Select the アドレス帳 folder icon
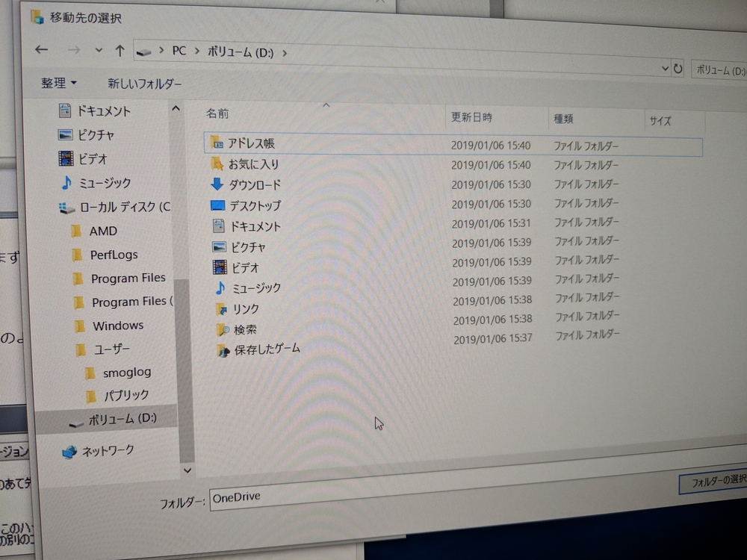The image size is (747, 560). coord(217,142)
